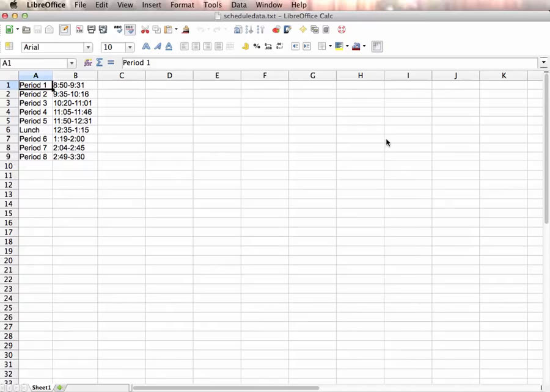Expand the Paste options arrow
The height and width of the screenshot is (392, 550).
[176, 29]
